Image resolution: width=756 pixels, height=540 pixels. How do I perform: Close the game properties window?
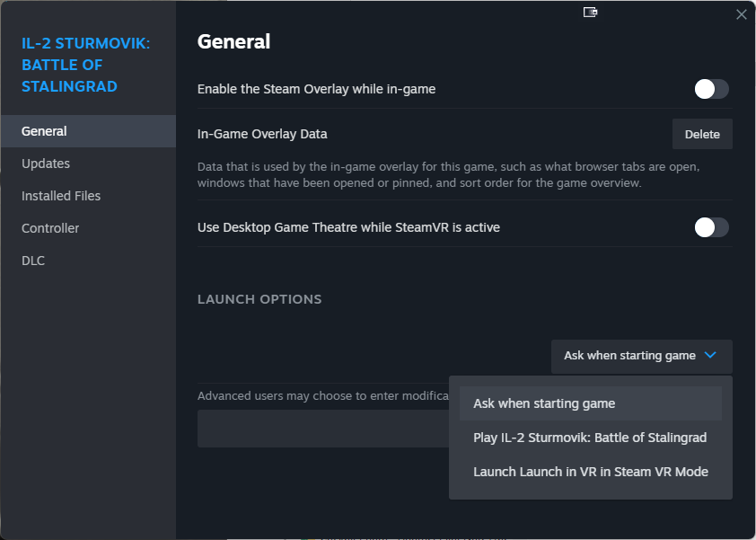pos(741,14)
